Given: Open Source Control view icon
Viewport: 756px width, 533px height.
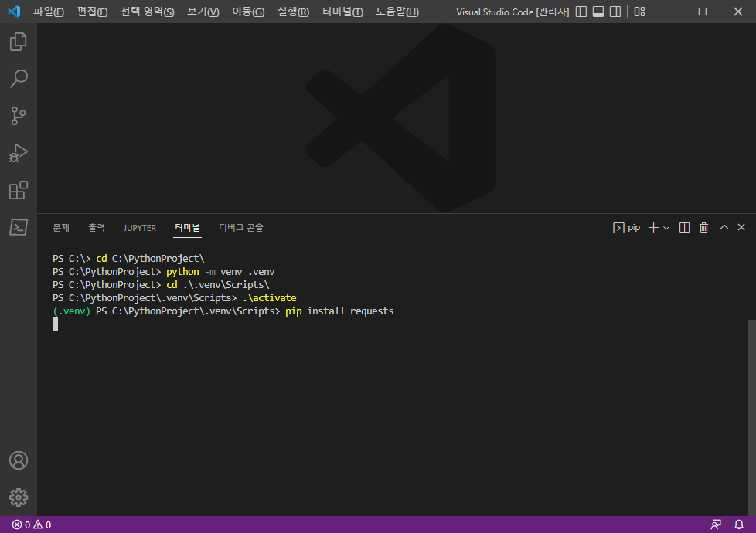Looking at the screenshot, I should (x=19, y=116).
